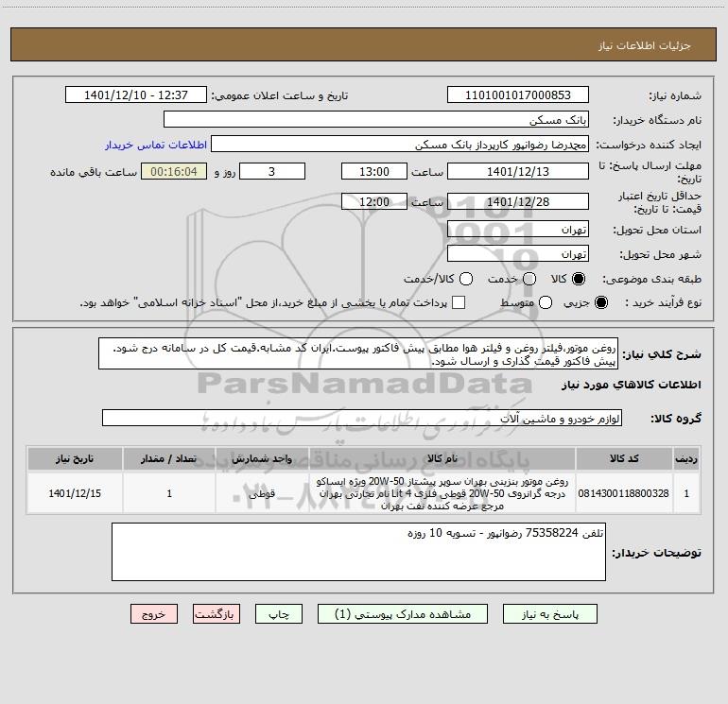Select the خدمت radio option
The image size is (728, 704).
[x=529, y=280]
